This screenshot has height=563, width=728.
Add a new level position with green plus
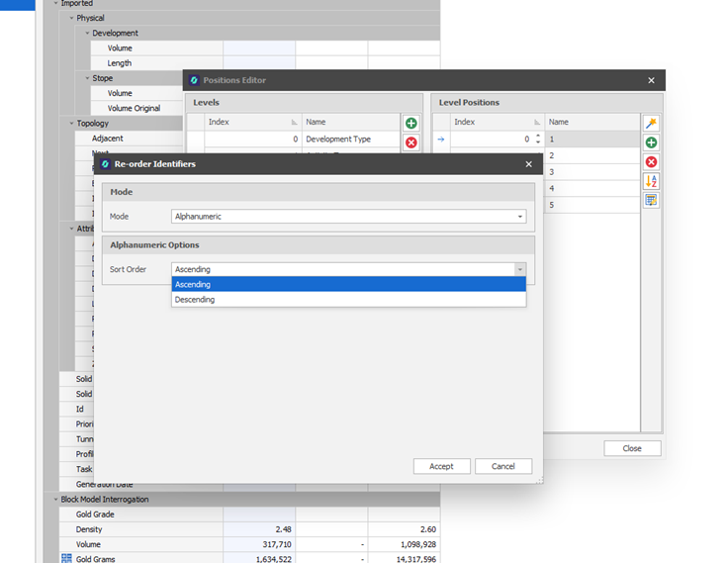point(651,143)
